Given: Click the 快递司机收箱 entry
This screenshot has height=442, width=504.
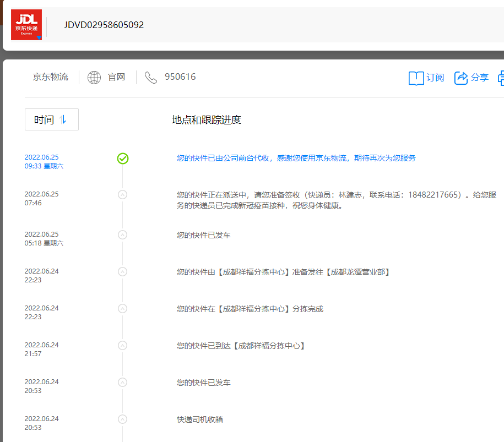Looking at the screenshot, I should (199, 419).
